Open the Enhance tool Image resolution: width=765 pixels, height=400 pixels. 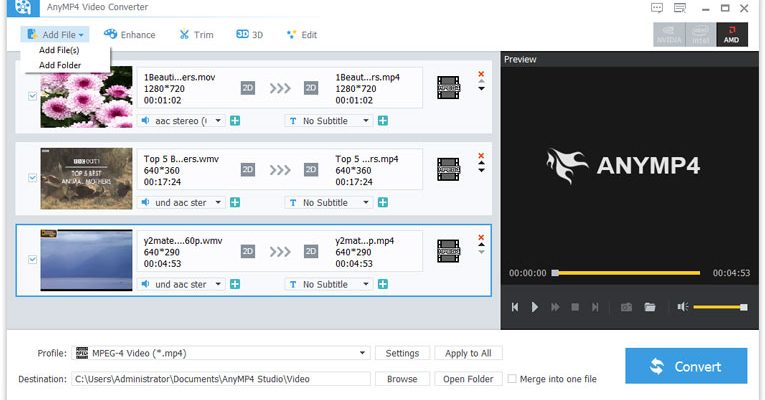click(x=129, y=35)
